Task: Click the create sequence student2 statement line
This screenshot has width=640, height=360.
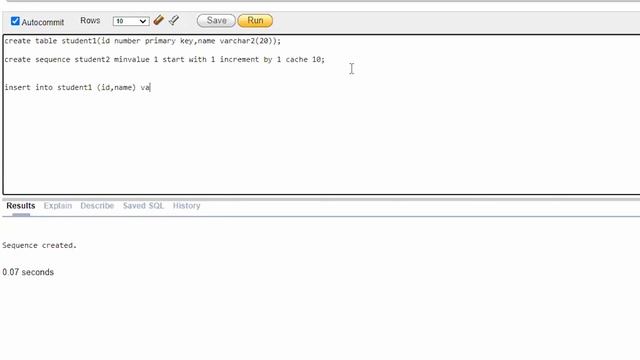Action: [x=164, y=60]
